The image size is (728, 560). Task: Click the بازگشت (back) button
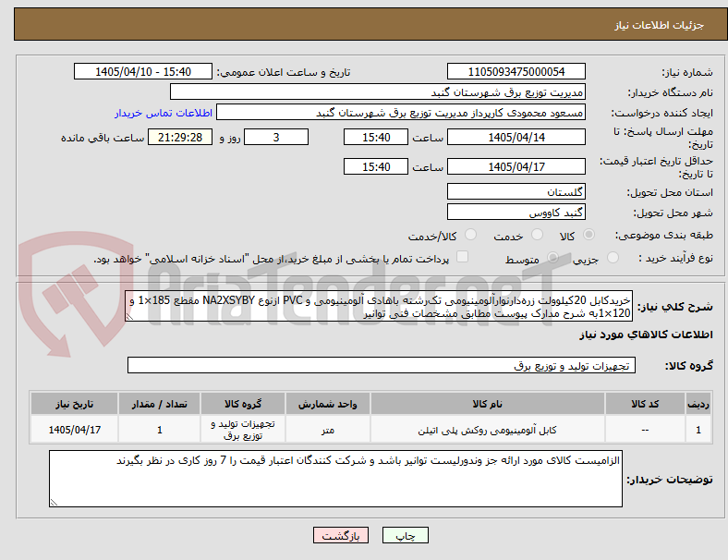tap(341, 535)
